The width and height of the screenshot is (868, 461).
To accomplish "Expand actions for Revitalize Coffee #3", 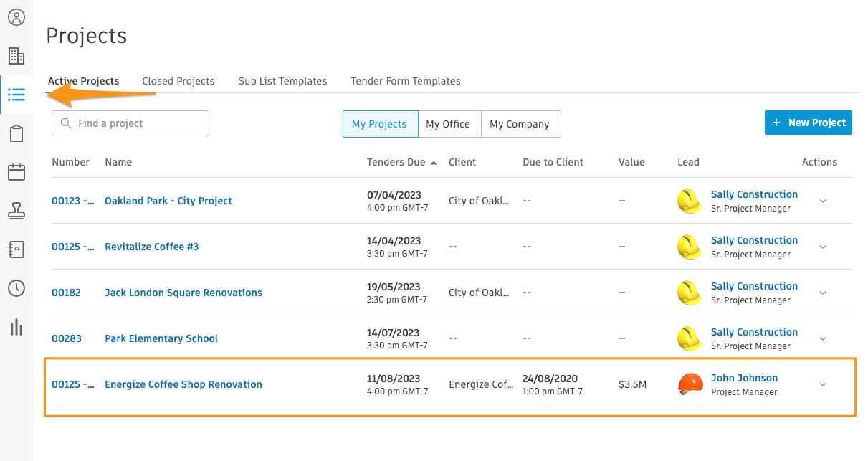I will point(823,247).
